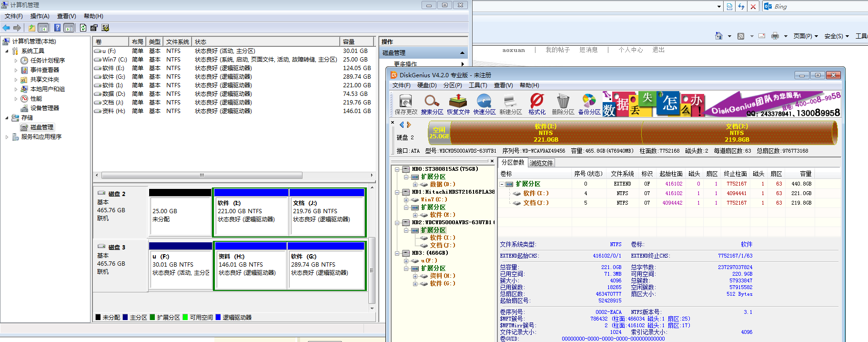The width and height of the screenshot is (868, 342).
Task: Open 工具(T) menu in DiskGenius
Action: [478, 85]
